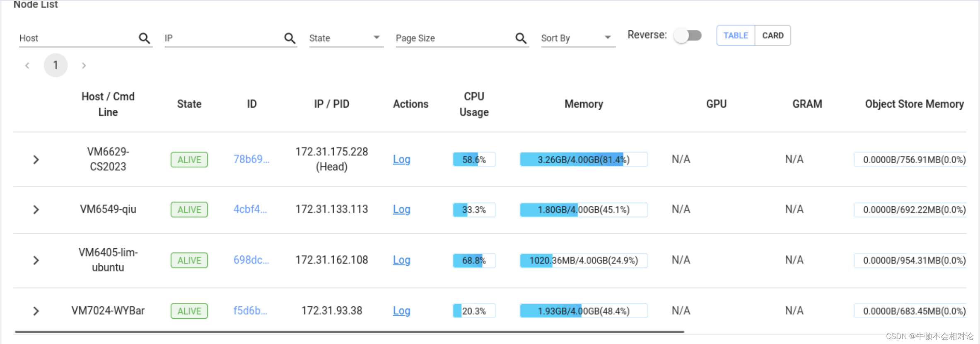
Task: Open node ID link 698dc...
Action: point(251,260)
